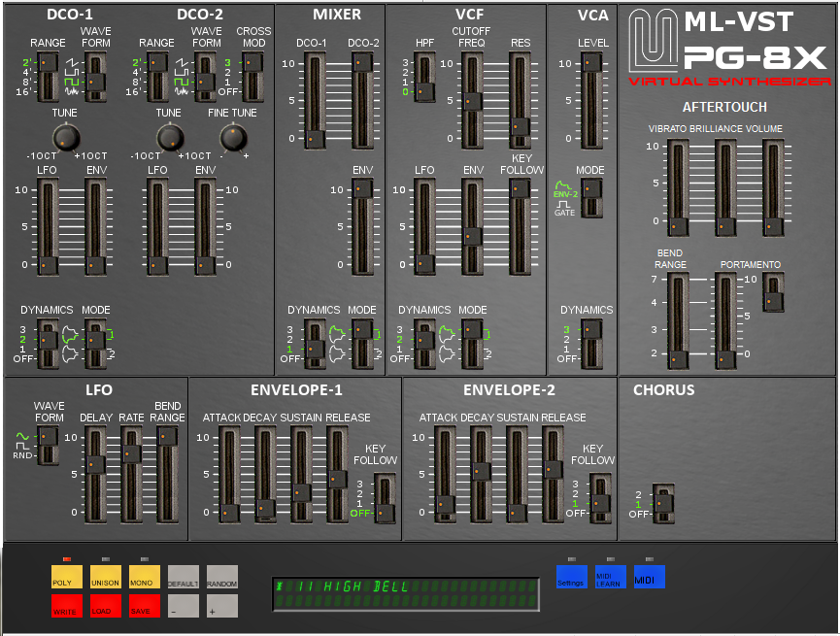Image resolution: width=840 pixels, height=636 pixels.
Task: Click DCO-2 ENV modulation slider handle
Action: (x=205, y=265)
